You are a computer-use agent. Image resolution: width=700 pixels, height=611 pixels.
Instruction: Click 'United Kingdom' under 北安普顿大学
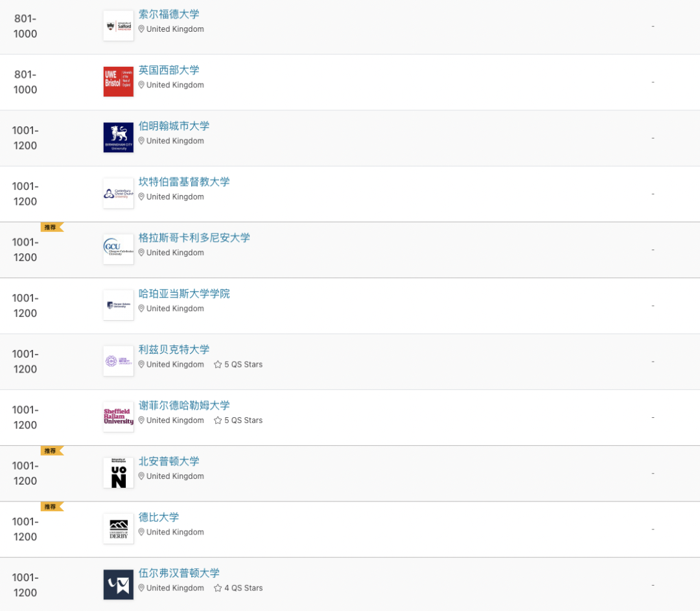[175, 476]
